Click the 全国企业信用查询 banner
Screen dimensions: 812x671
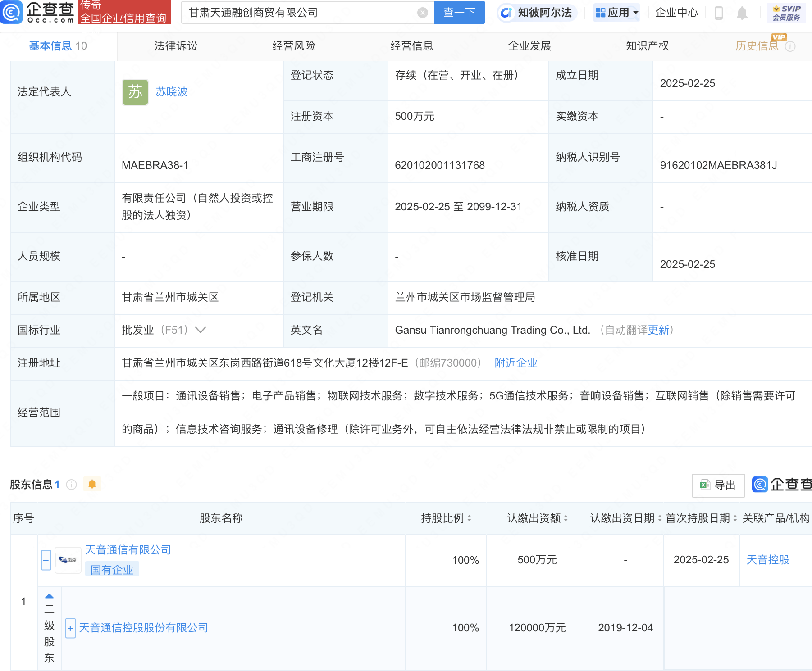[124, 12]
